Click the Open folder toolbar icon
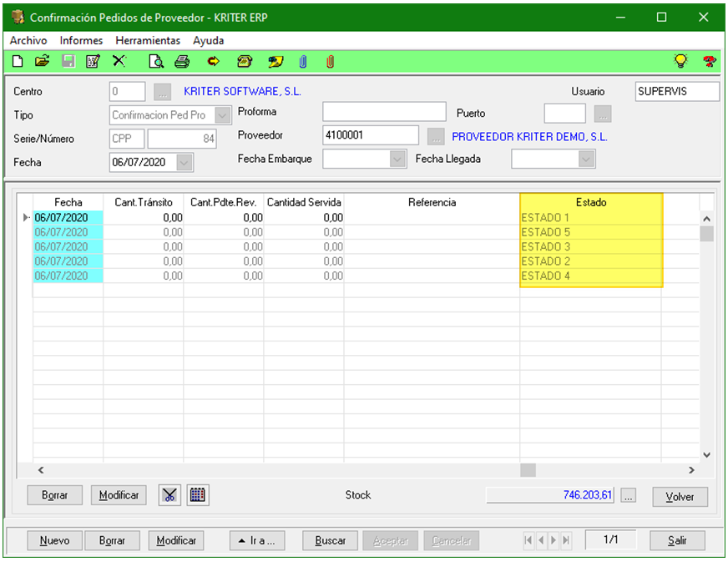This screenshot has width=728, height=562. pos(43,61)
